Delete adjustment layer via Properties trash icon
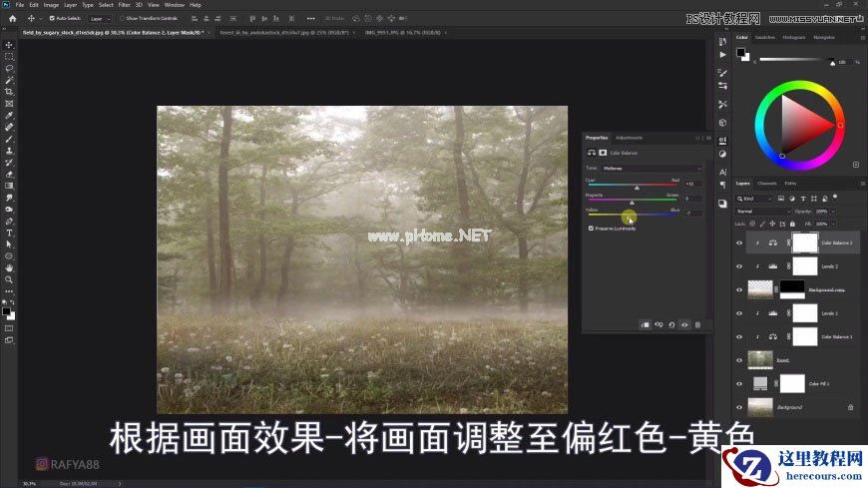Viewport: 868px width, 488px height. coord(697,325)
